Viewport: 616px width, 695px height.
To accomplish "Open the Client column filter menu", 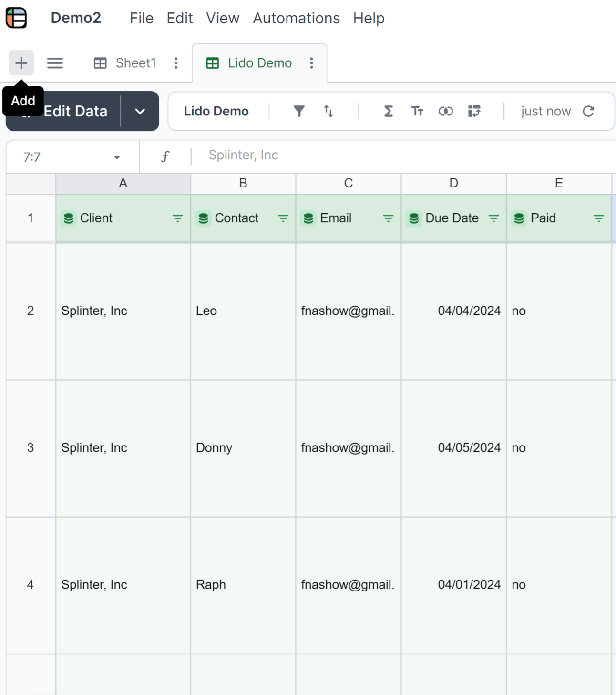I will (x=177, y=218).
